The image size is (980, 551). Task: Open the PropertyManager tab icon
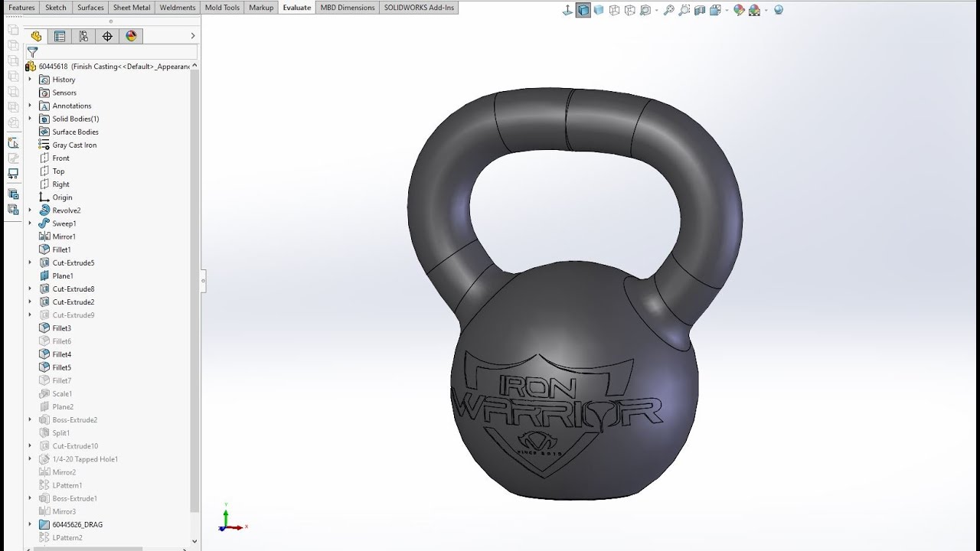[x=60, y=36]
